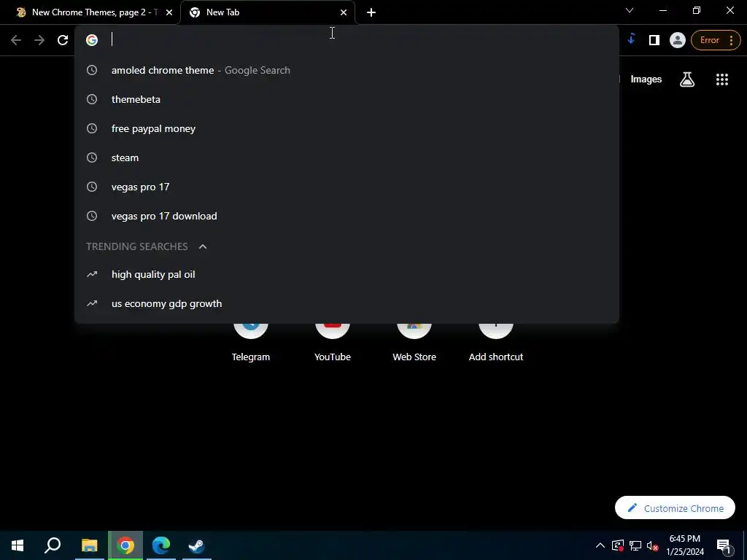Click the trend icon beside 'high quality pal oil'
The width and height of the screenshot is (747, 560).
[x=92, y=274]
